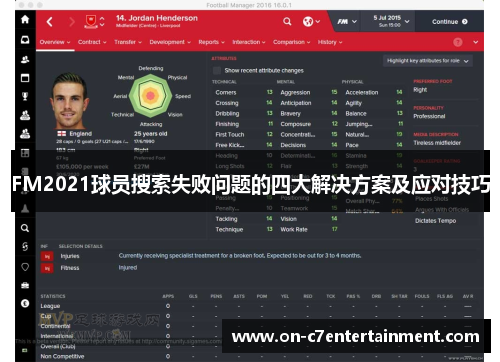This screenshot has width=500, height=362.
Task: Open the Scouting magnifier sidebar icon
Action: pos(25,228)
